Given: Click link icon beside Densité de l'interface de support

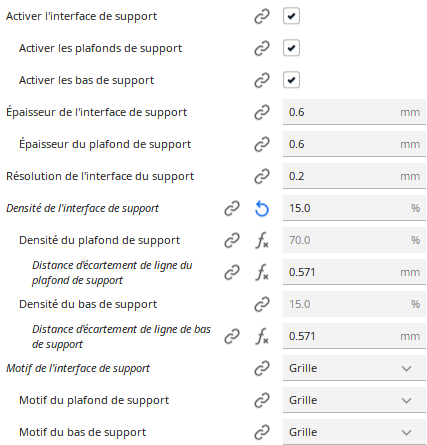Looking at the screenshot, I should (x=232, y=208).
